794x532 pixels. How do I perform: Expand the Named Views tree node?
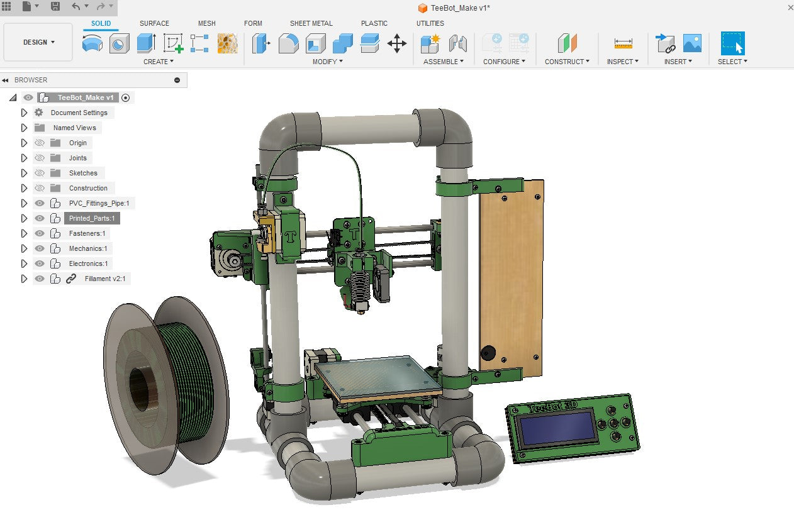point(25,128)
